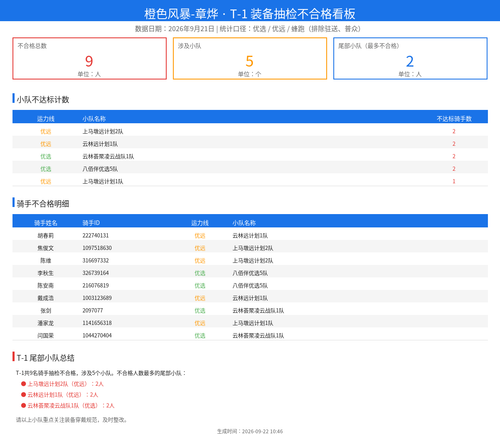Click 运力线 header in team count table
The width and height of the screenshot is (500, 434).
[46, 119]
